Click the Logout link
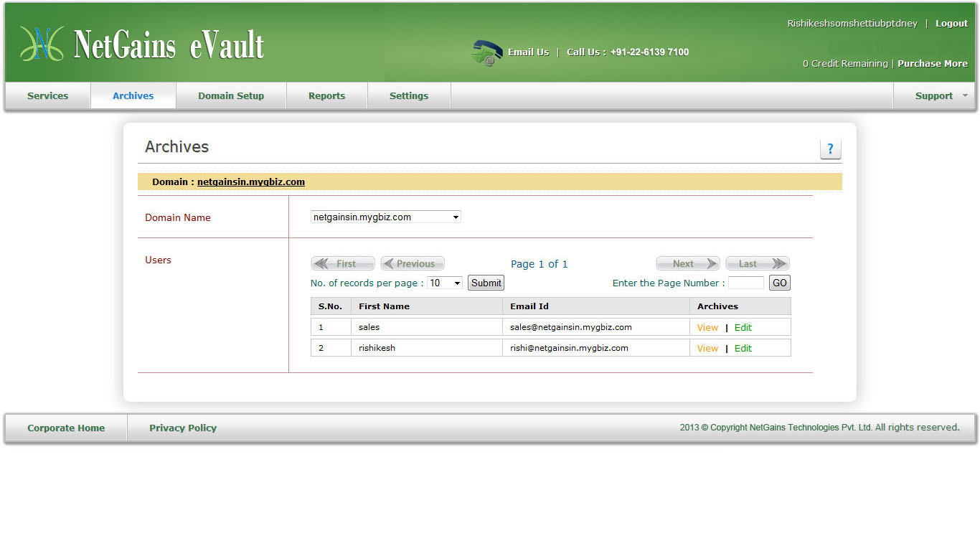 coord(951,24)
